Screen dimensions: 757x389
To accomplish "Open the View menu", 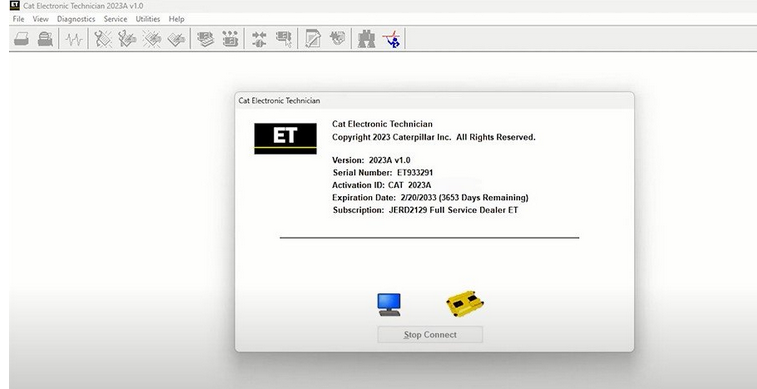I will click(x=41, y=19).
